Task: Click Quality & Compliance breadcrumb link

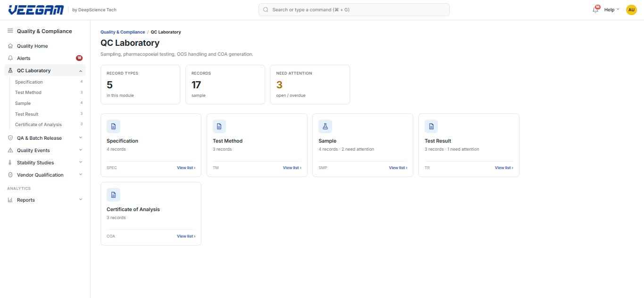Action: [123, 32]
